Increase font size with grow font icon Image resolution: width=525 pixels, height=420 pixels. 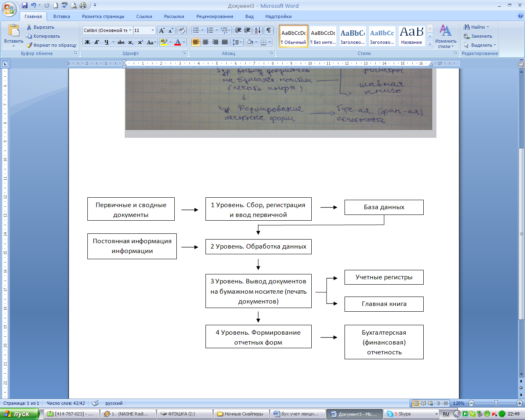[162, 30]
